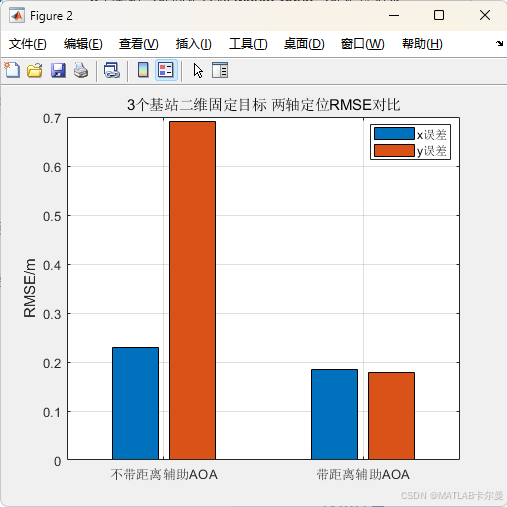
Task: Select the Edit Plot arrow tool
Action: [198, 70]
